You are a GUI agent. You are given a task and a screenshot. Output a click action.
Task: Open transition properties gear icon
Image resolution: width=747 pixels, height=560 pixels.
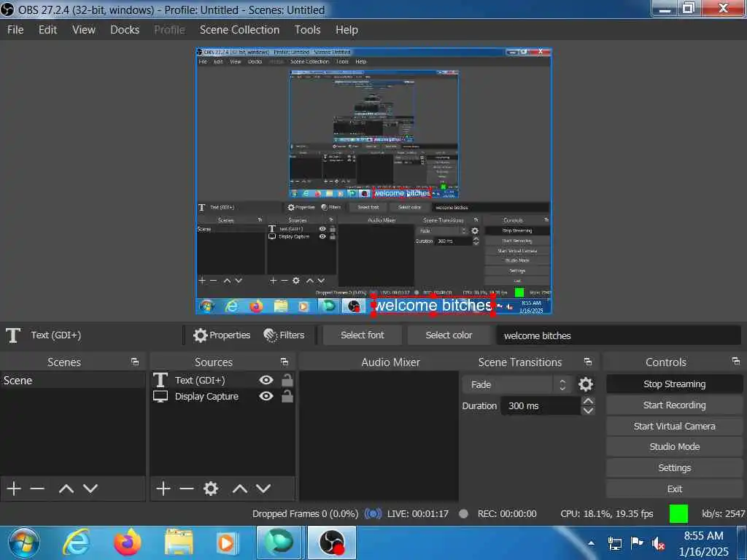(586, 384)
